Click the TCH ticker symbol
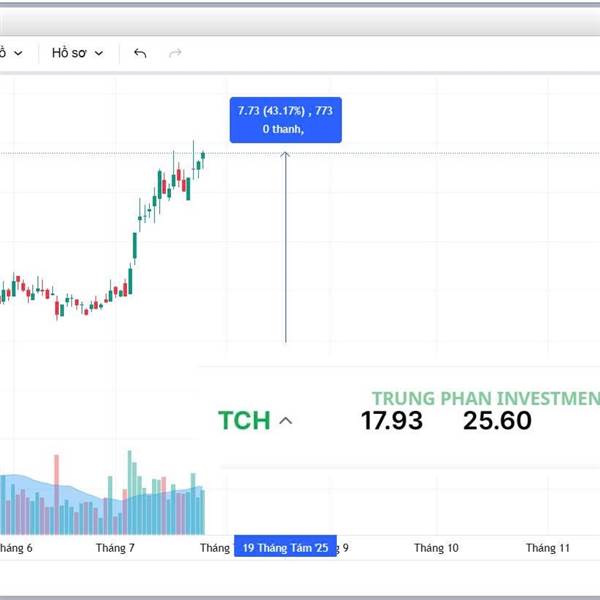Viewport: 600px width, 600px height. 244,420
